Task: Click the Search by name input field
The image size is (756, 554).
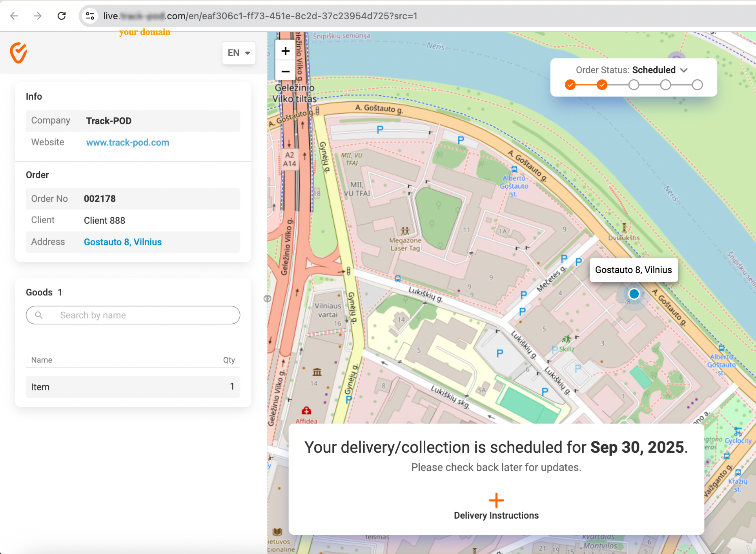Action: [133, 315]
